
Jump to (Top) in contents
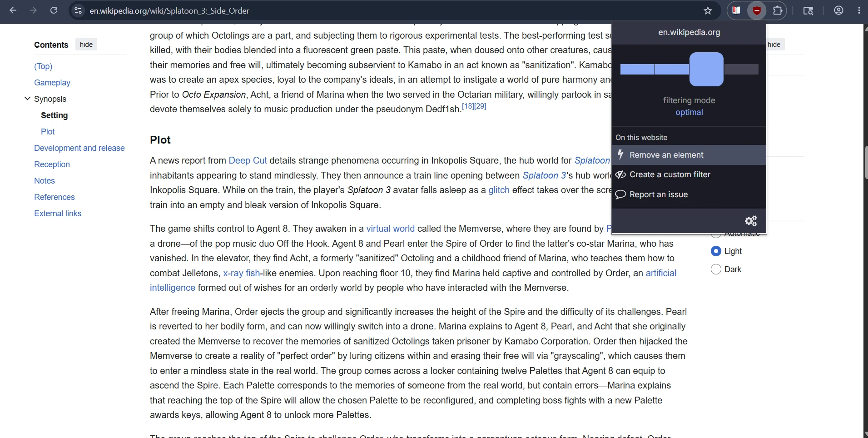43,66
